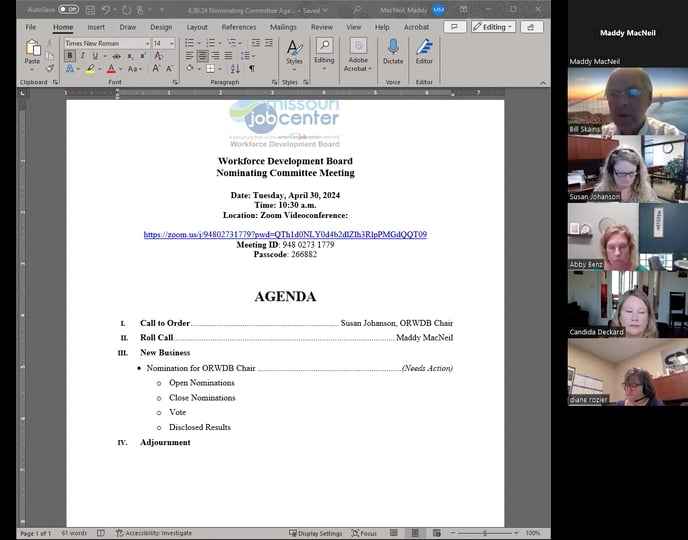Click the Format Painter brush icon

click(50, 68)
